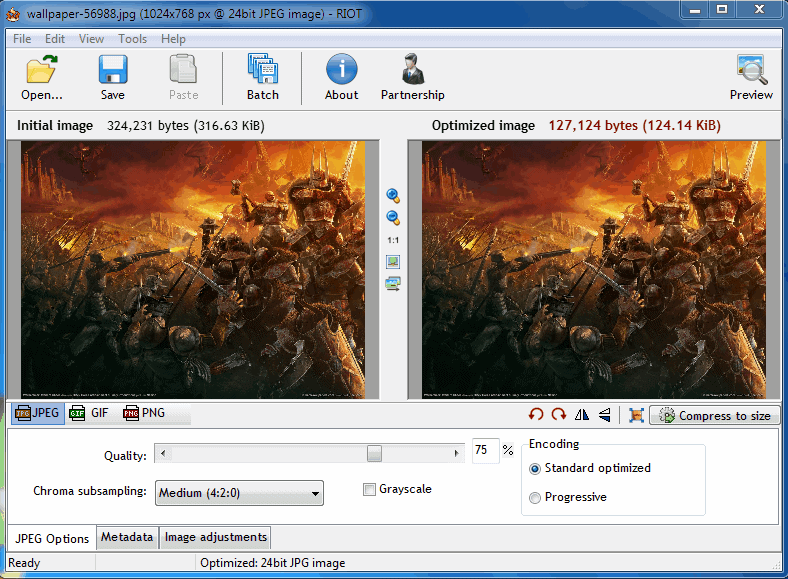This screenshot has height=579, width=788.
Task: Click the zoom out magnifier icon
Action: (x=393, y=218)
